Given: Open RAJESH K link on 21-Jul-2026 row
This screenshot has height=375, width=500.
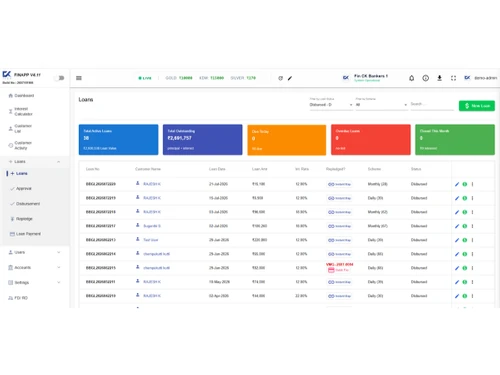Looking at the screenshot, I should click(152, 184).
